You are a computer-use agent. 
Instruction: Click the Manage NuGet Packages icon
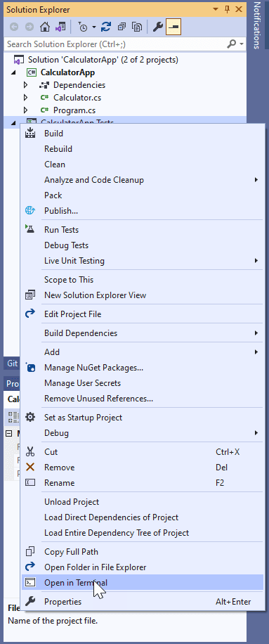pos(30,367)
